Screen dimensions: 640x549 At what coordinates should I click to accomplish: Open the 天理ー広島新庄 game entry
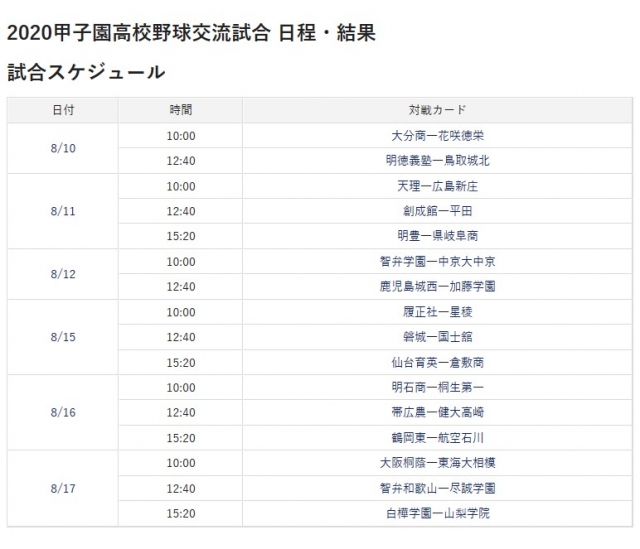pos(437,186)
